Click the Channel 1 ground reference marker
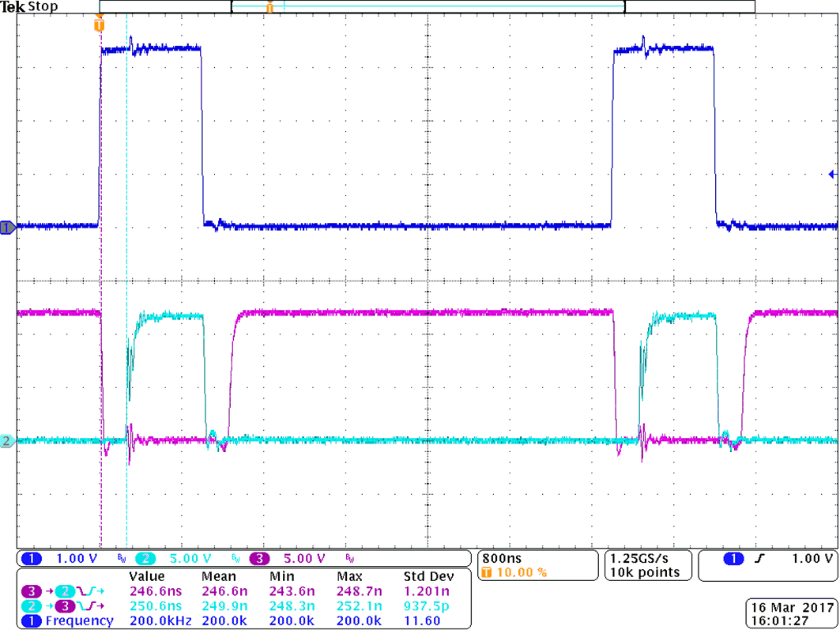This screenshot has width=840, height=630. [x=6, y=227]
